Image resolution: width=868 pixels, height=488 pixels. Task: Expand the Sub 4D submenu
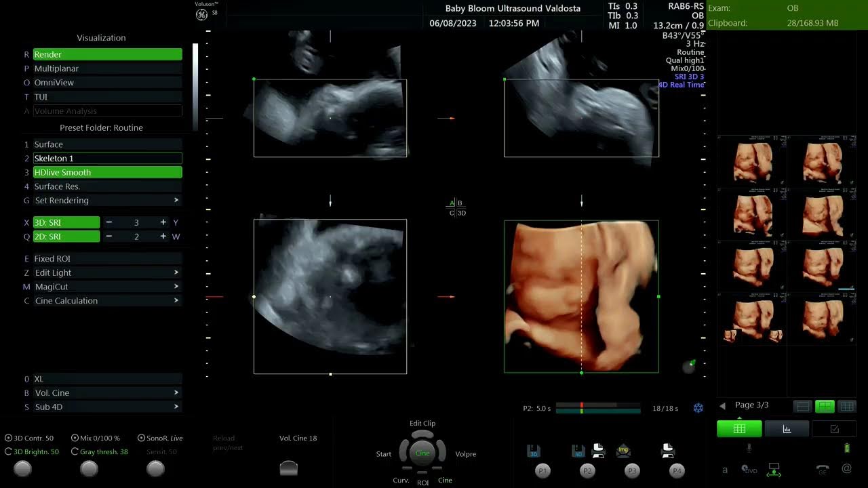coord(107,407)
